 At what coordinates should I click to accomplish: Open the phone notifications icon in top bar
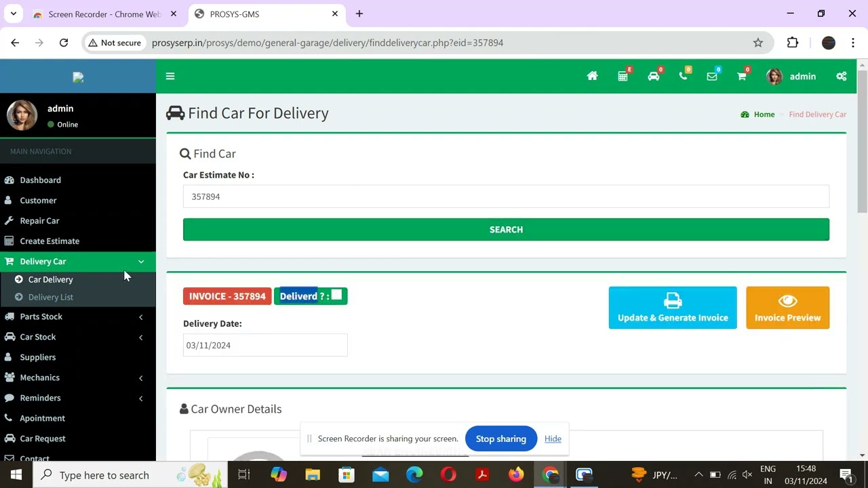(683, 76)
